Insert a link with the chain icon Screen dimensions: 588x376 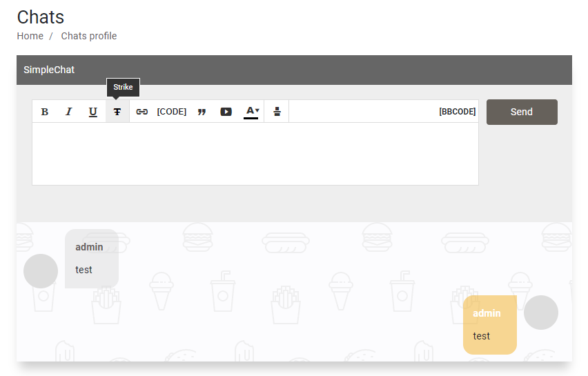141,112
